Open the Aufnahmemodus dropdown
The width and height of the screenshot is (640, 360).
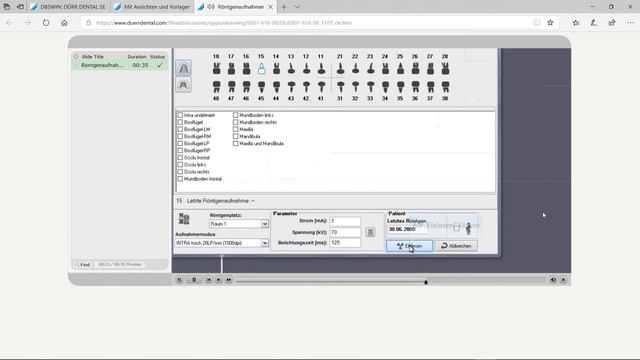(x=264, y=243)
